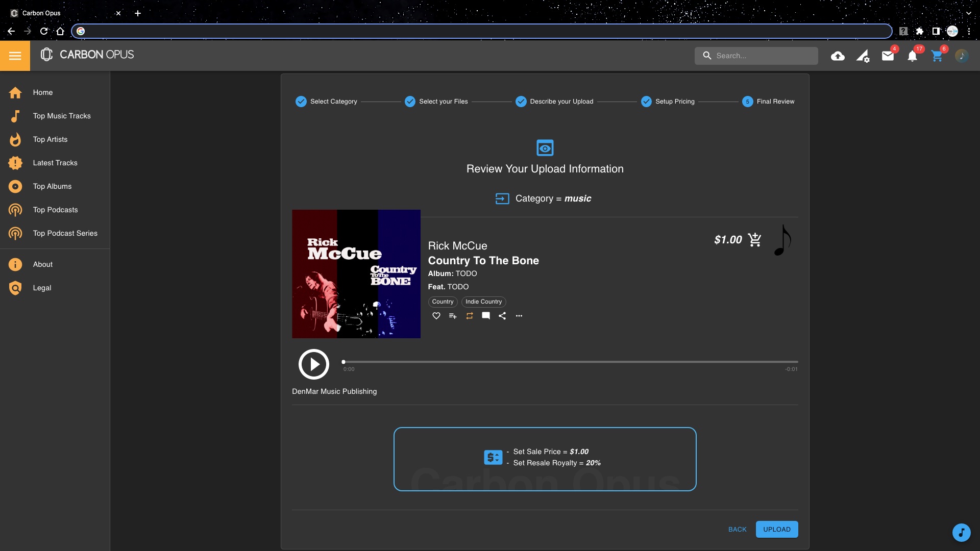Open browser tabs dropdown chevron
The height and width of the screenshot is (551, 980).
tap(968, 13)
